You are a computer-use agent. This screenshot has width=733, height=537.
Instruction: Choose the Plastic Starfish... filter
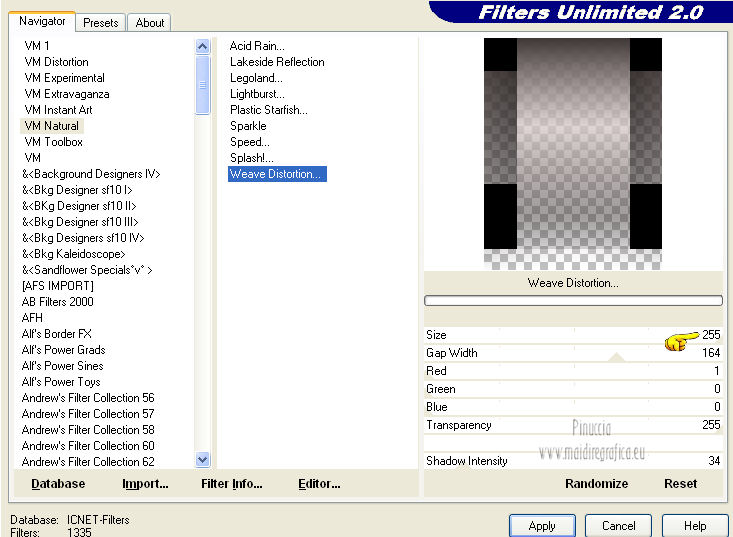point(269,110)
